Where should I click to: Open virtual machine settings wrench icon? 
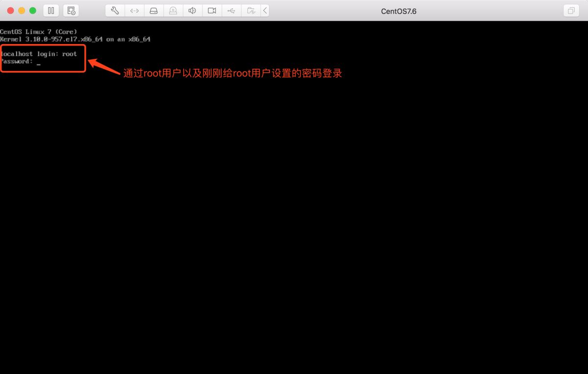[115, 10]
